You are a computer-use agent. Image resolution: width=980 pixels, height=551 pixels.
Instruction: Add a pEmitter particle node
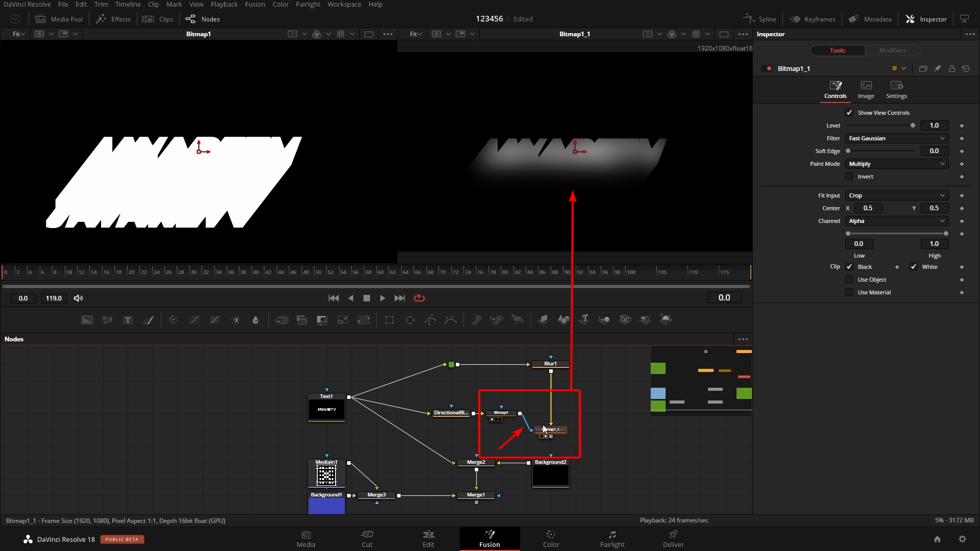477,320
